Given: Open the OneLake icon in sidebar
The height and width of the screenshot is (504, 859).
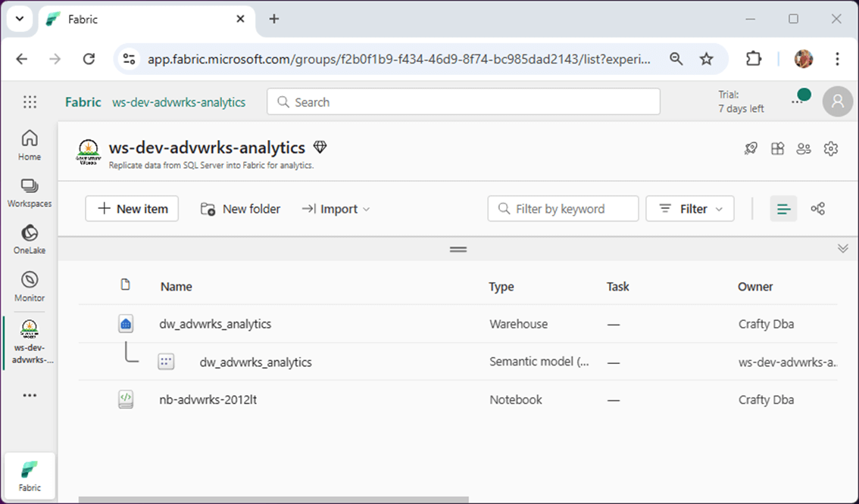Looking at the screenshot, I should 30,238.
